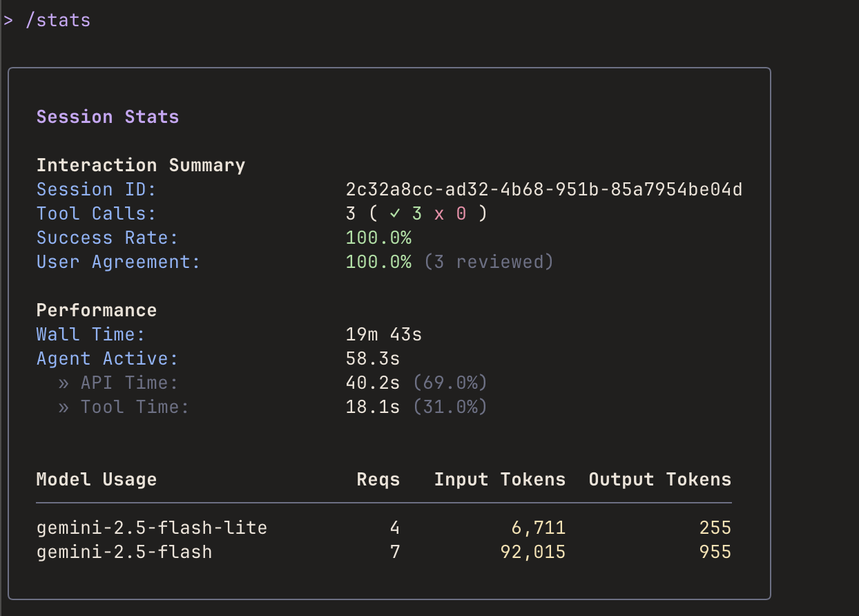Click the "(3 reviewed)" text
Screen dimensions: 859x616
488,262
